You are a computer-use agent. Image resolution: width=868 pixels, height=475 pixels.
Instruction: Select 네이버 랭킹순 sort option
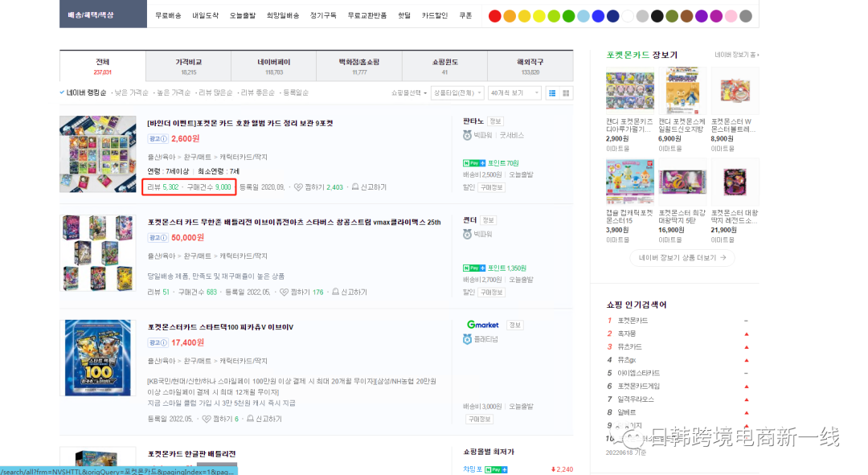click(86, 92)
